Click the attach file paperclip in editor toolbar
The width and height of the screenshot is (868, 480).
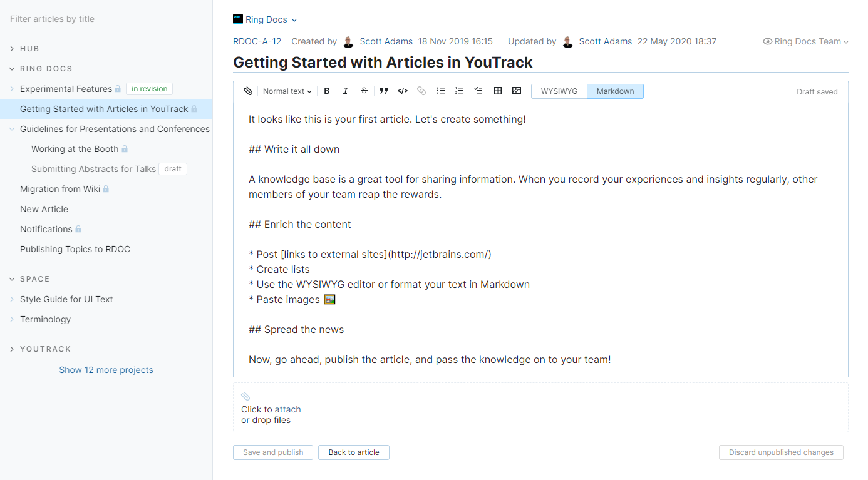[x=248, y=91]
